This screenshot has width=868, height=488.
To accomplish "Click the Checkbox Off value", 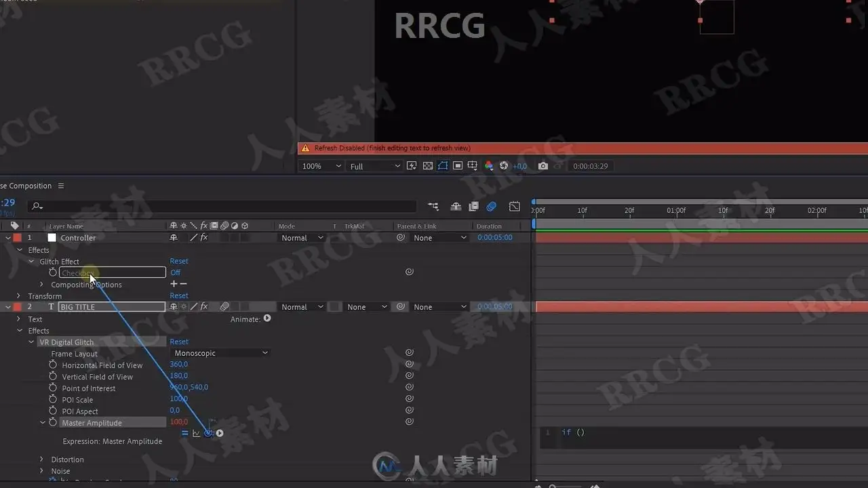I will pos(176,272).
